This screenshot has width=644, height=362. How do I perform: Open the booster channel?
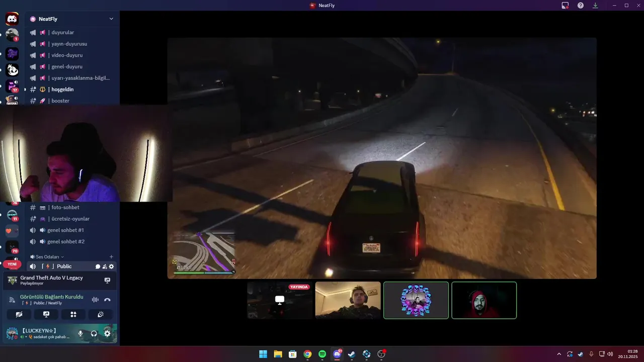point(72,101)
